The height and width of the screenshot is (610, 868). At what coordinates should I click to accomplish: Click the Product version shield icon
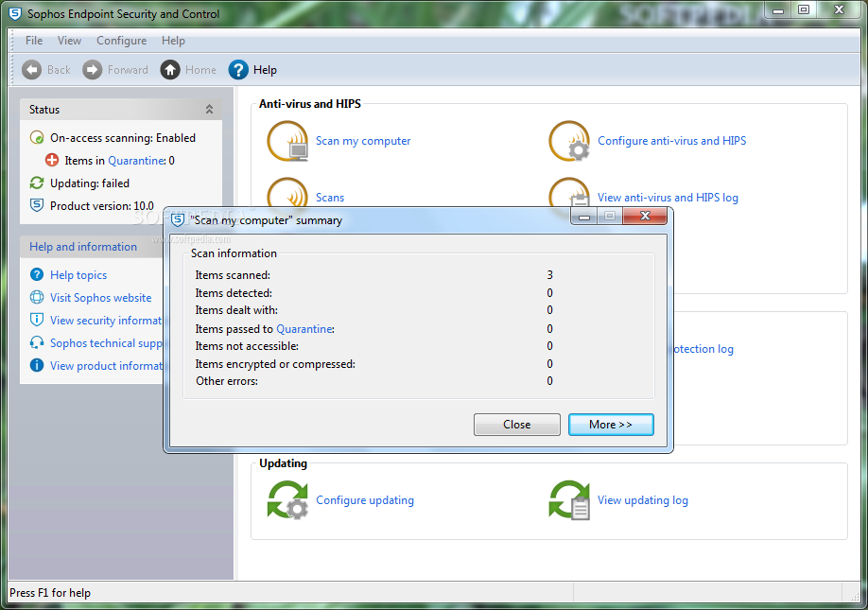[x=37, y=206]
